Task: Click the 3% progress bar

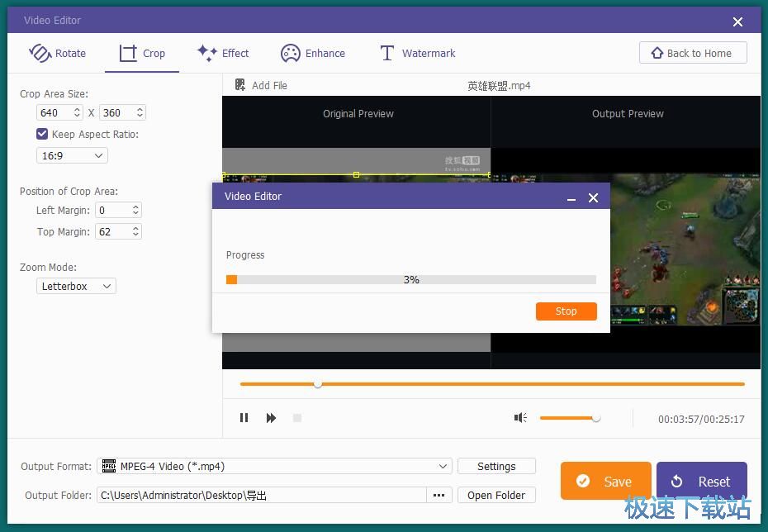Action: pyautogui.click(x=411, y=280)
